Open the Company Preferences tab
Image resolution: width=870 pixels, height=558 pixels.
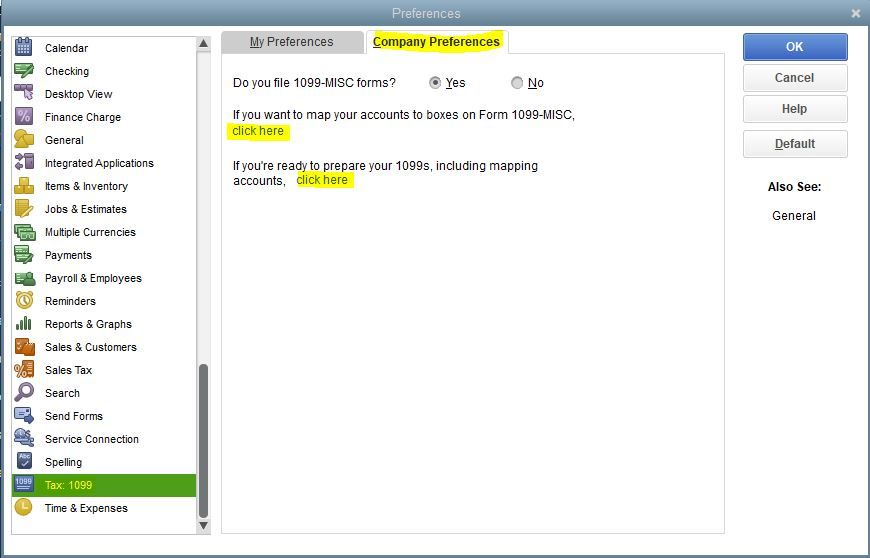(436, 42)
